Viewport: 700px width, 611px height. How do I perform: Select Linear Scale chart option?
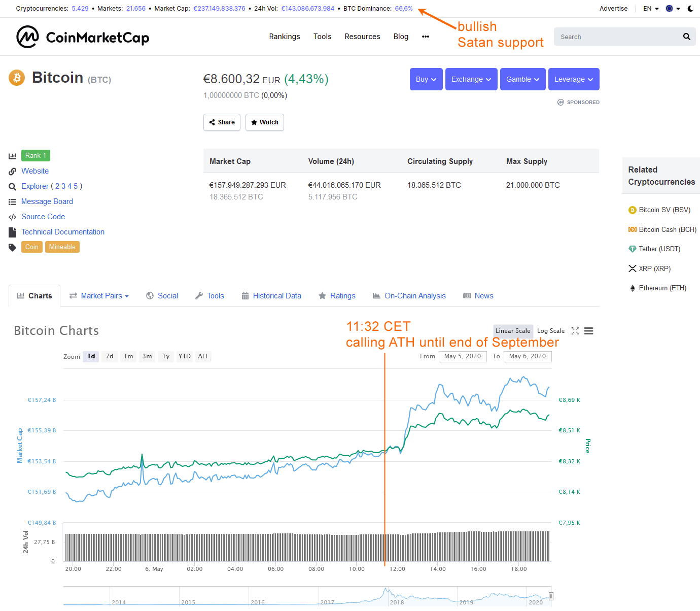[513, 331]
